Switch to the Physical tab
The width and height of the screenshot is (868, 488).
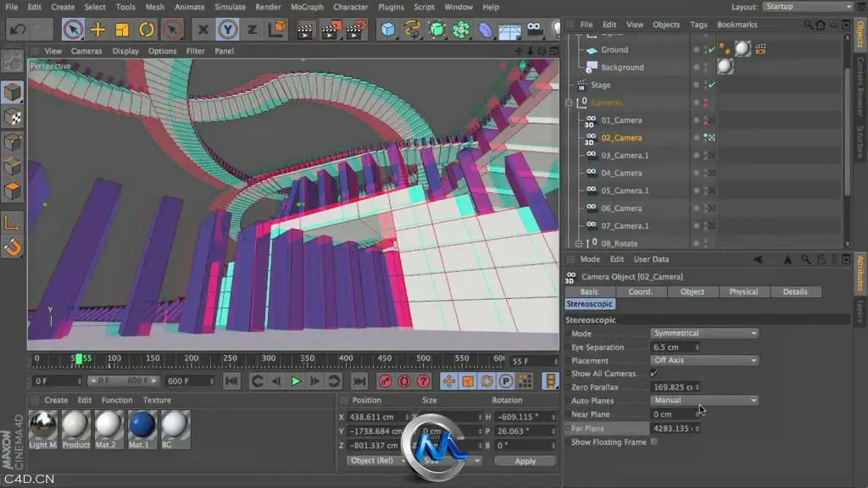point(743,291)
